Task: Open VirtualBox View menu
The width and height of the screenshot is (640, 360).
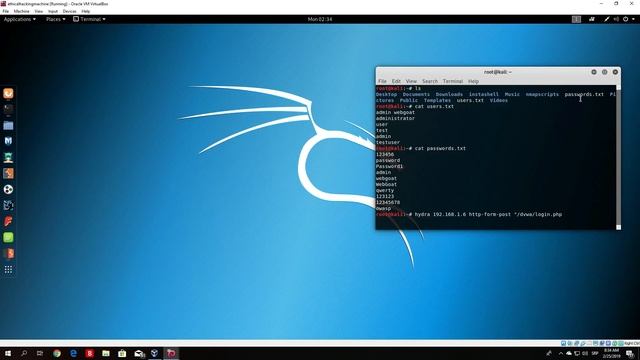Action: (x=38, y=11)
